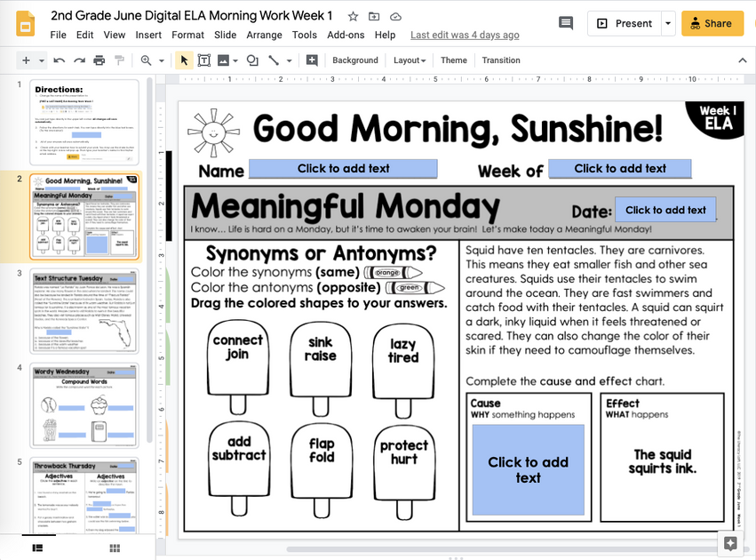This screenshot has width=756, height=560.
Task: Open the Zoom dropdown arrow
Action: point(163,60)
